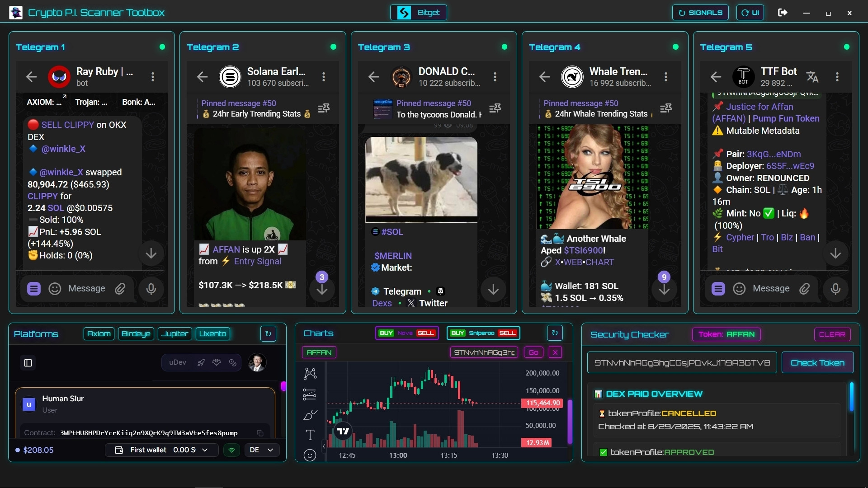
Task: Jump to latest message in Telegram 1
Action: pyautogui.click(x=151, y=253)
